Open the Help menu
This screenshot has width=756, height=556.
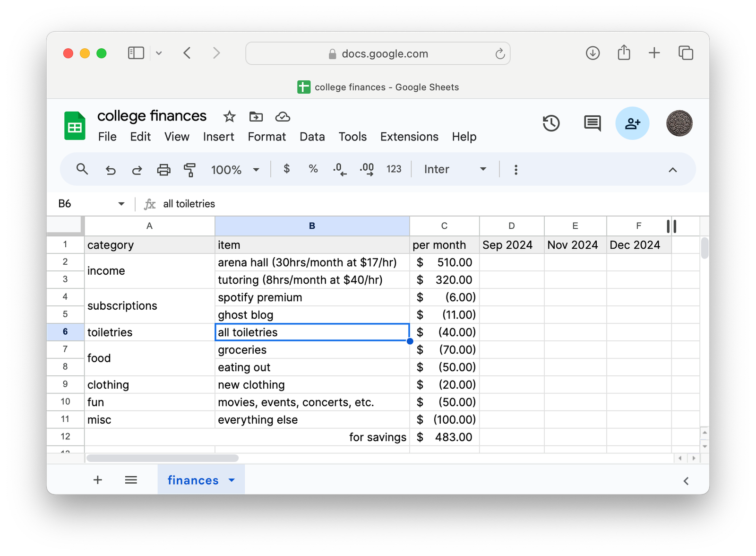(464, 137)
